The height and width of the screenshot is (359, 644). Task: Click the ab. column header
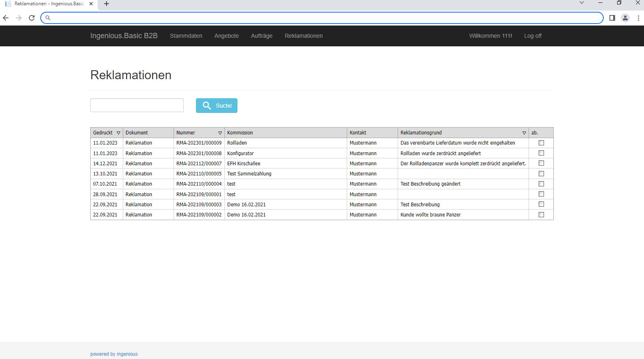click(x=541, y=133)
